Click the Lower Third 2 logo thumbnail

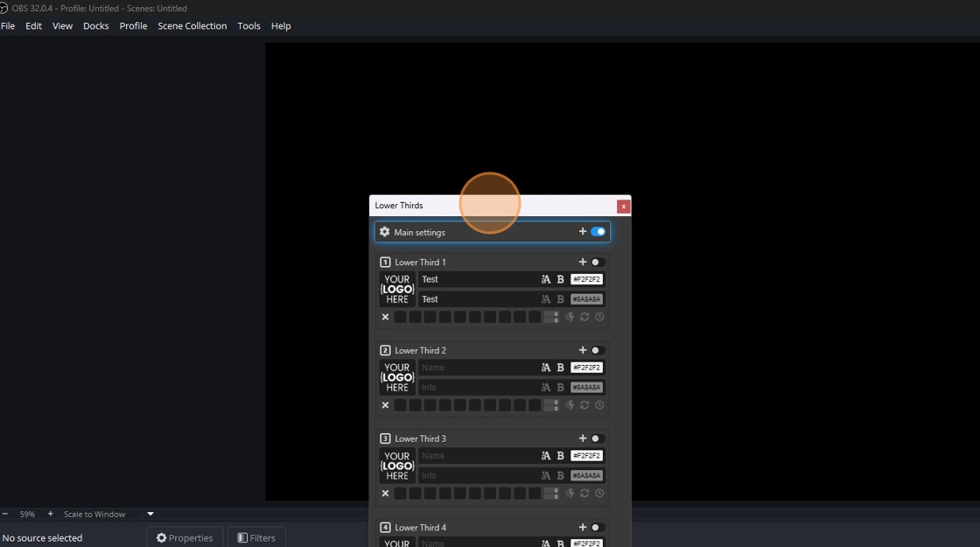pyautogui.click(x=397, y=377)
